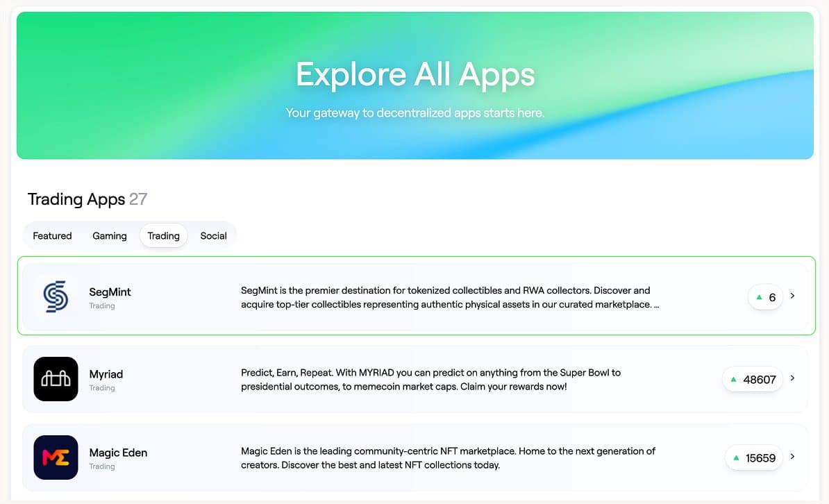
Task: Click the SegMint logo icon
Action: click(x=56, y=297)
